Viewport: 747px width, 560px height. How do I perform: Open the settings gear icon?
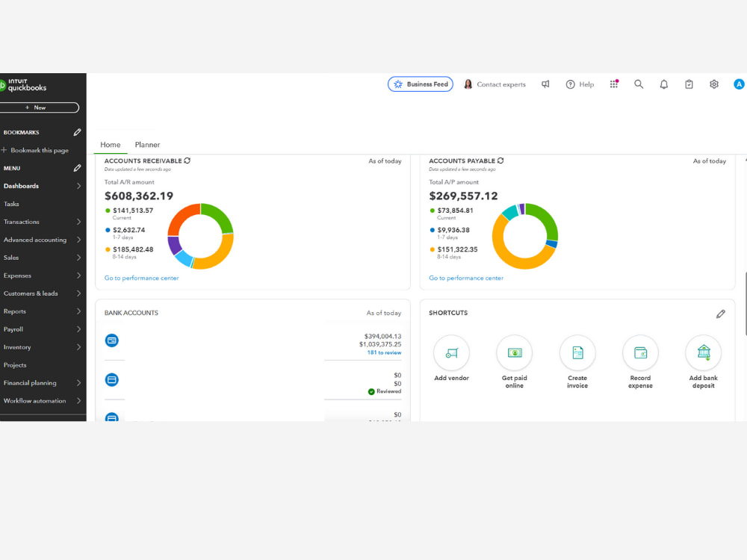point(713,84)
